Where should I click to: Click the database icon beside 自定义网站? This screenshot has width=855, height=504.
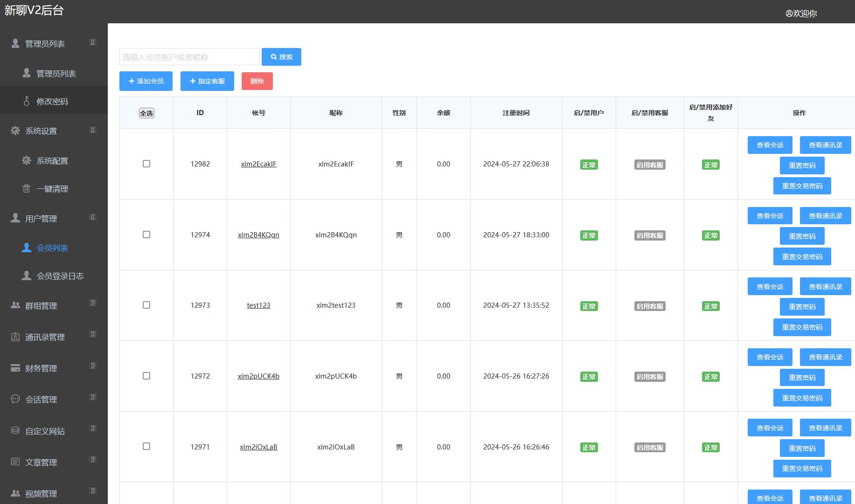(x=15, y=431)
